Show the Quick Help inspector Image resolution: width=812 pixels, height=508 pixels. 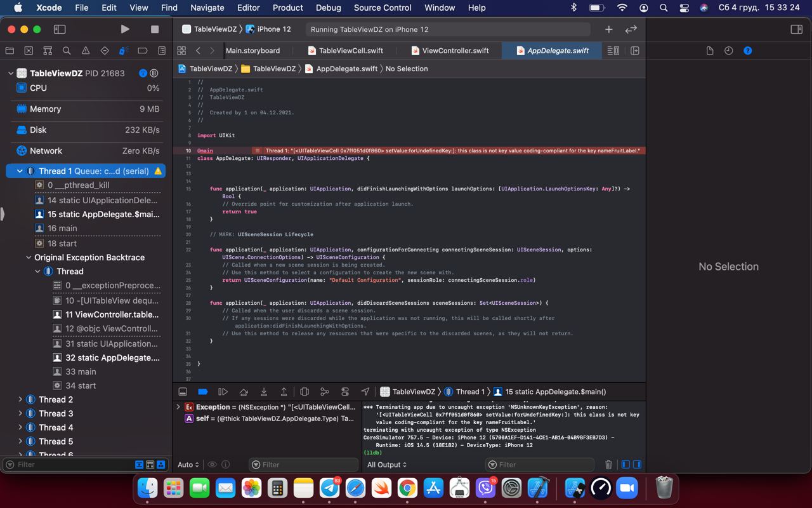747,51
